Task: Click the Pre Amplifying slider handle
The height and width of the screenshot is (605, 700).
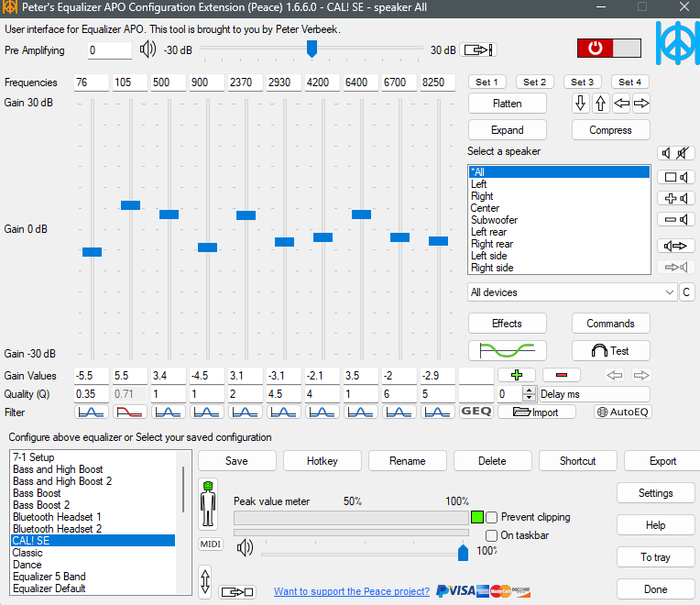Action: 312,49
